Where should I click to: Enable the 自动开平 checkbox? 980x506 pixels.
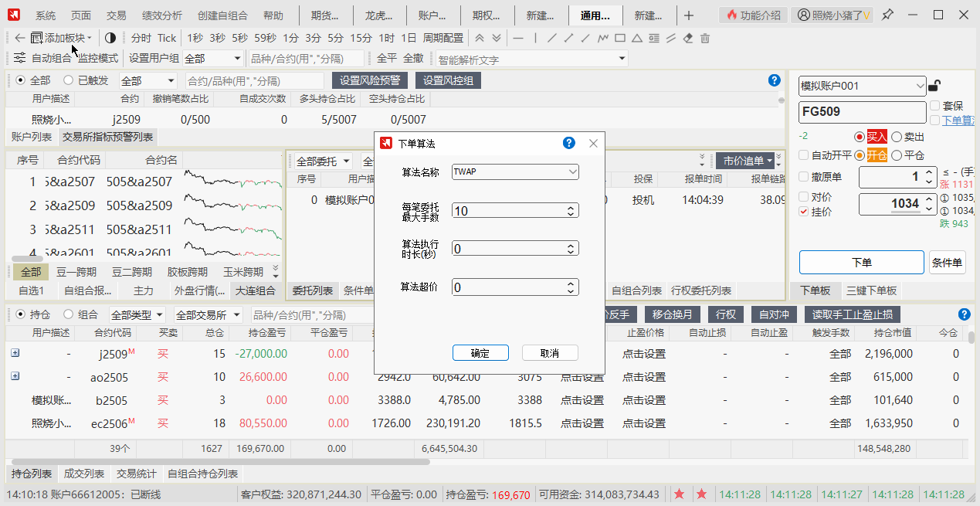pyautogui.click(x=804, y=155)
